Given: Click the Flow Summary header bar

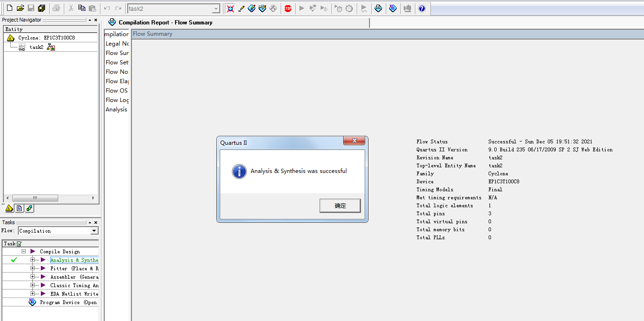Looking at the screenshot, I should tap(388, 34).
